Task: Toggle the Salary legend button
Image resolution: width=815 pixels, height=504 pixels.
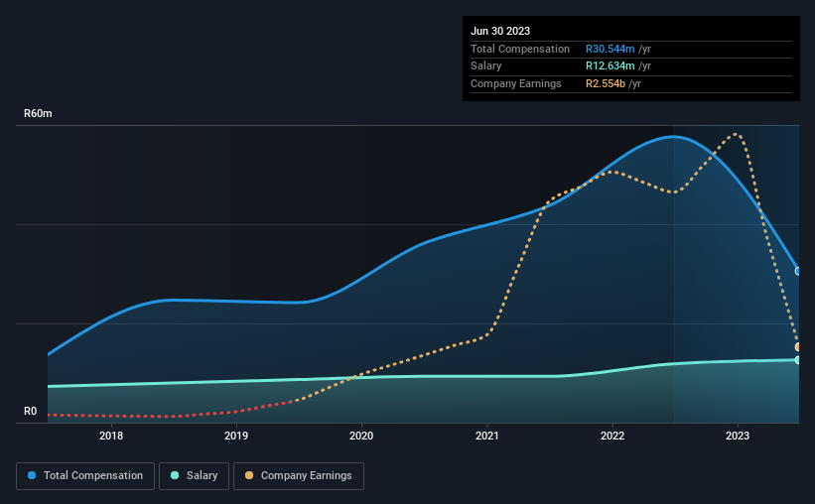Action: [194, 476]
